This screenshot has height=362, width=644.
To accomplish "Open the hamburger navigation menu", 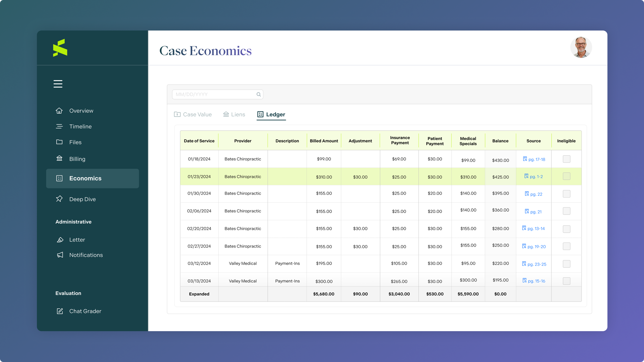I will tap(58, 84).
